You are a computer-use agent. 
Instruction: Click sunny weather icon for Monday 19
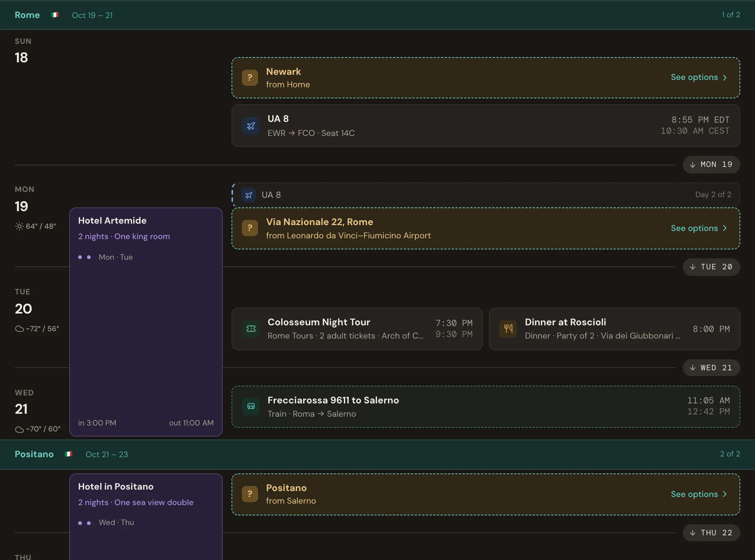point(19,226)
